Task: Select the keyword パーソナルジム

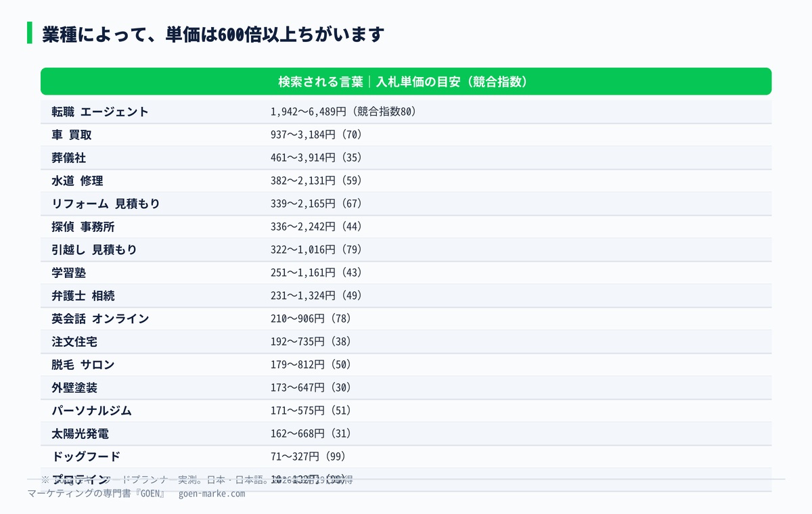Action: [91, 411]
